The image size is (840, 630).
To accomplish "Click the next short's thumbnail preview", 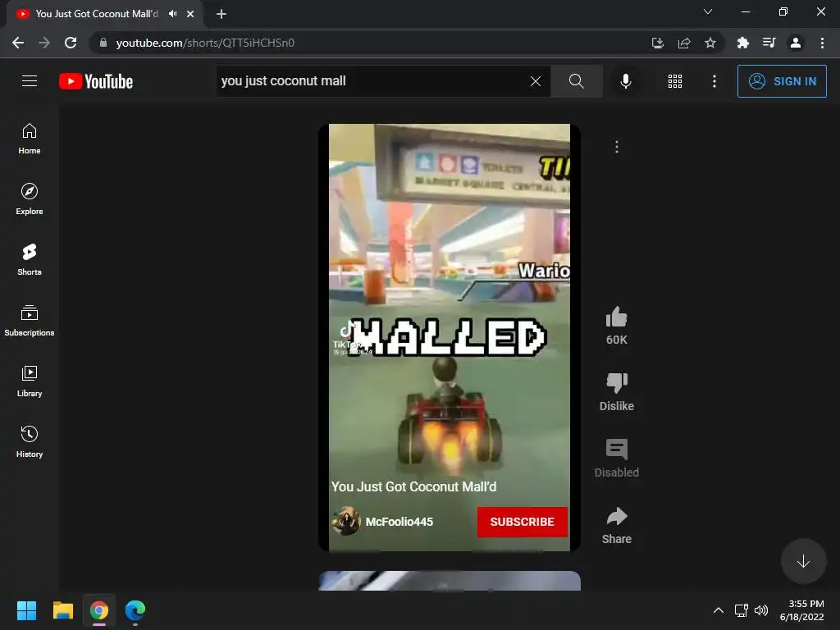I will tap(450, 581).
